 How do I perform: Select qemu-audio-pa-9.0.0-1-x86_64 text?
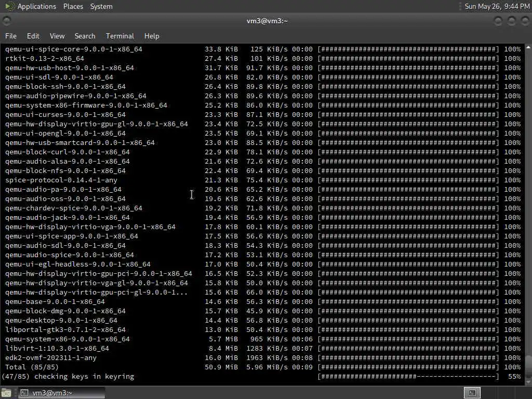63,190
